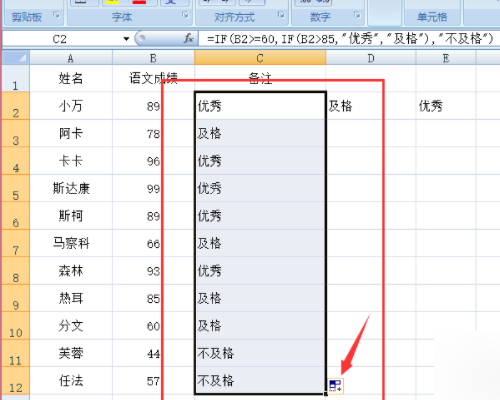Viewport: 500px width, 400px height.
Task: Select column E header
Action: (446, 58)
